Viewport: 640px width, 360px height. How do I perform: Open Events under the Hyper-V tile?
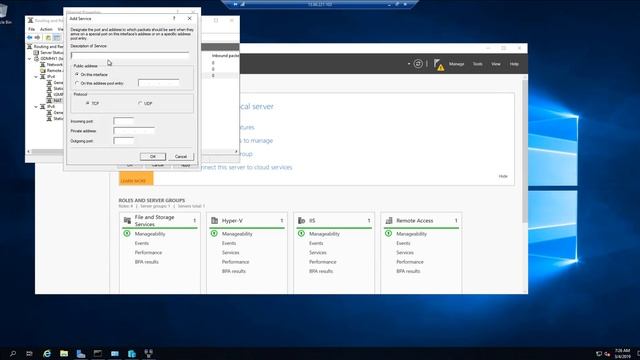tap(229, 243)
